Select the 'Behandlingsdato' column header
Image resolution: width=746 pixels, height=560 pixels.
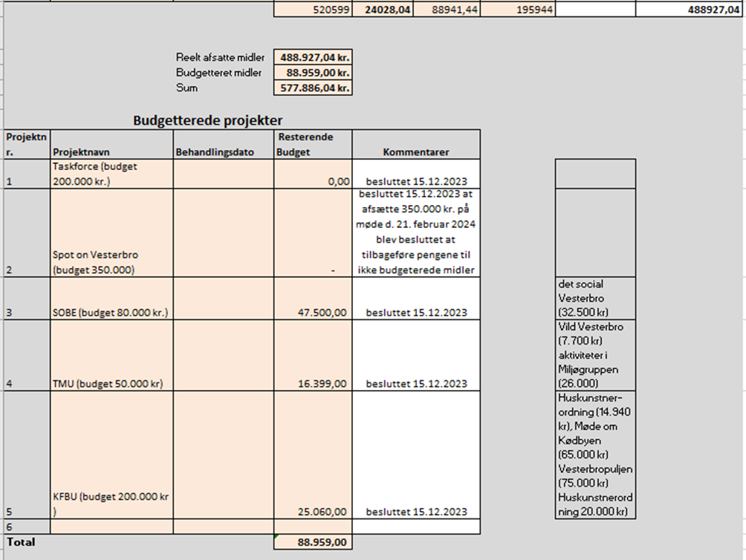click(224, 145)
